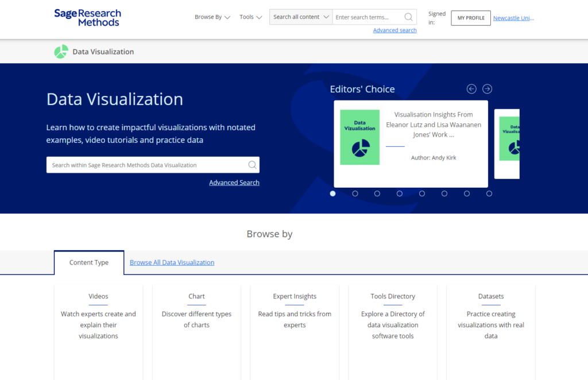The height and width of the screenshot is (380, 588).
Task: Click the search icon in Data Visualization search box
Action: click(x=252, y=165)
